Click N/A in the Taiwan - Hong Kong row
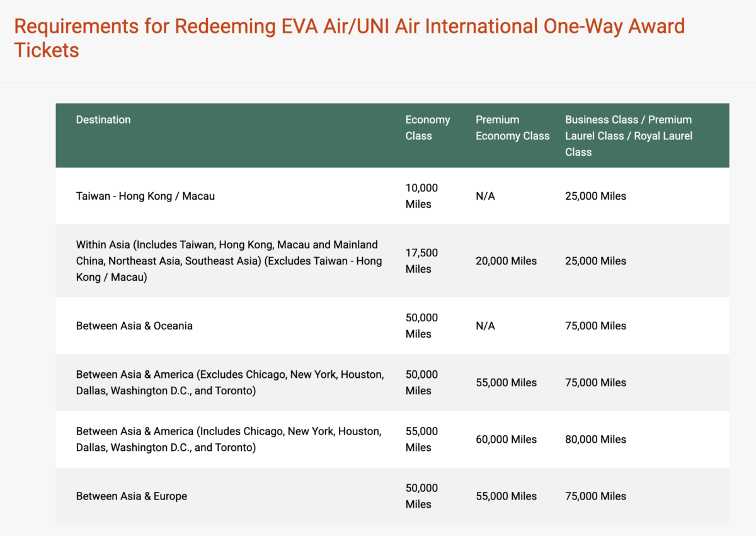 coord(485,197)
